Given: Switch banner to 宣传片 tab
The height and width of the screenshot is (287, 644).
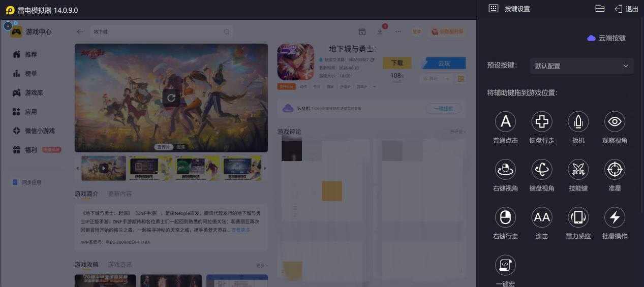Looking at the screenshot, I should tap(163, 147).
